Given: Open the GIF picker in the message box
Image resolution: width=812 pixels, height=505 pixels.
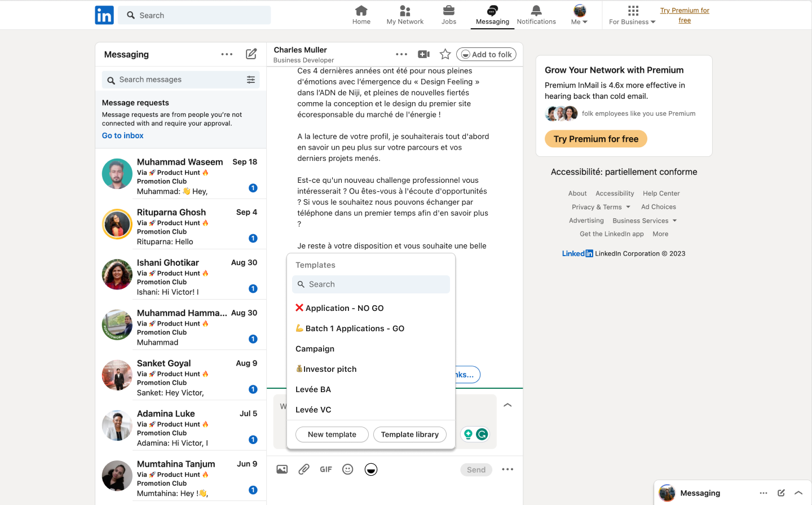Looking at the screenshot, I should tap(325, 469).
